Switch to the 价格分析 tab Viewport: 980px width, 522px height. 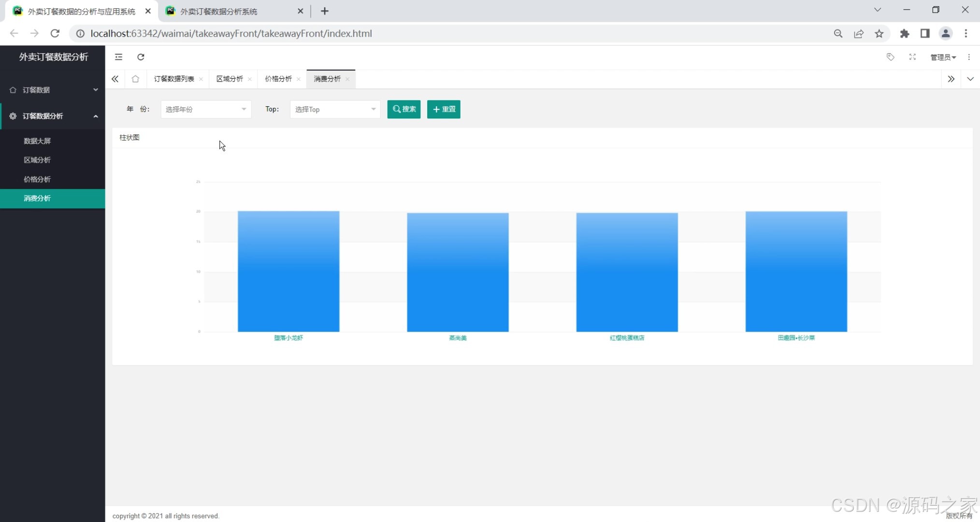pos(278,79)
